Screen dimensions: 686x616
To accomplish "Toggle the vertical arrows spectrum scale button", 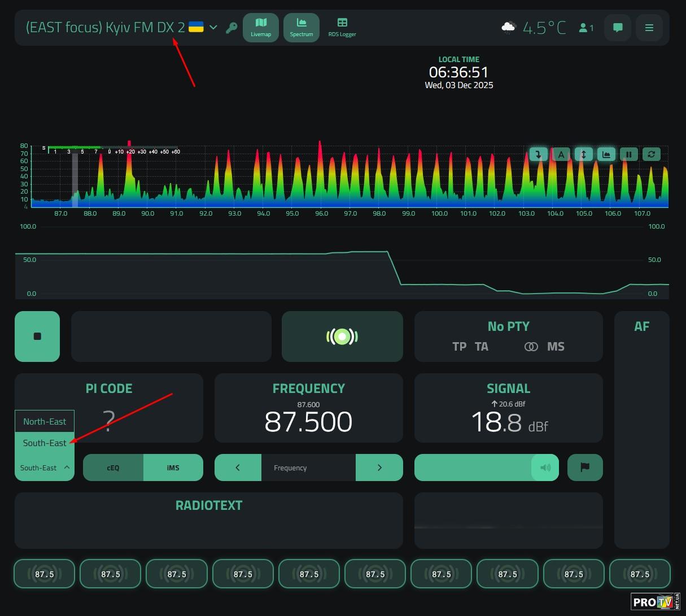I will coord(583,154).
